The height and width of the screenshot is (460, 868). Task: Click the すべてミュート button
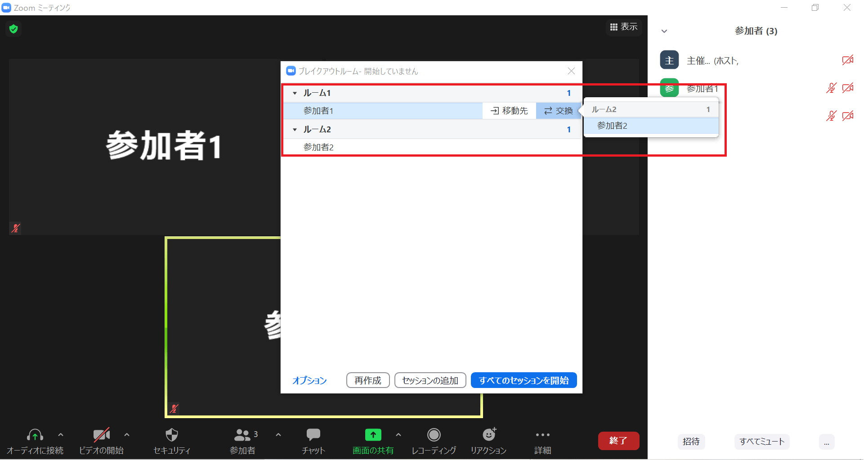click(x=761, y=442)
